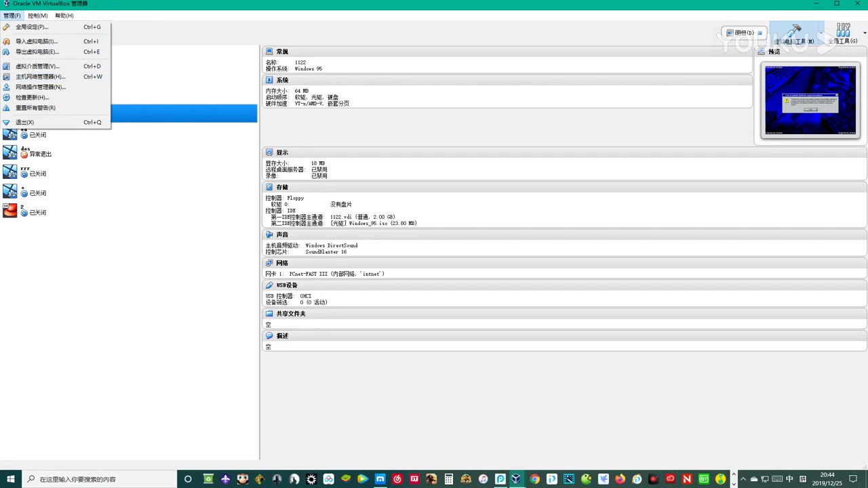Click the Cortana circle icon
The height and width of the screenshot is (488, 868).
(x=188, y=479)
